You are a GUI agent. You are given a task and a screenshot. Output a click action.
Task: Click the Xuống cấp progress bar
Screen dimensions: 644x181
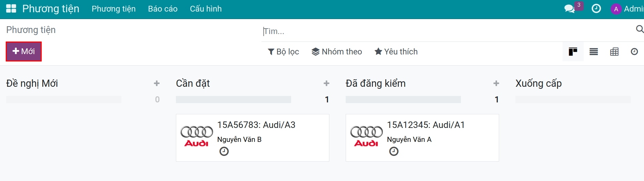573,99
